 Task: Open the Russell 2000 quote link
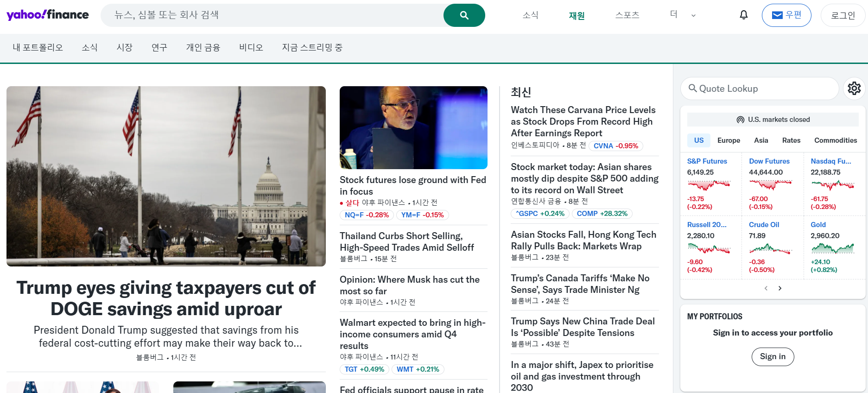click(x=707, y=225)
